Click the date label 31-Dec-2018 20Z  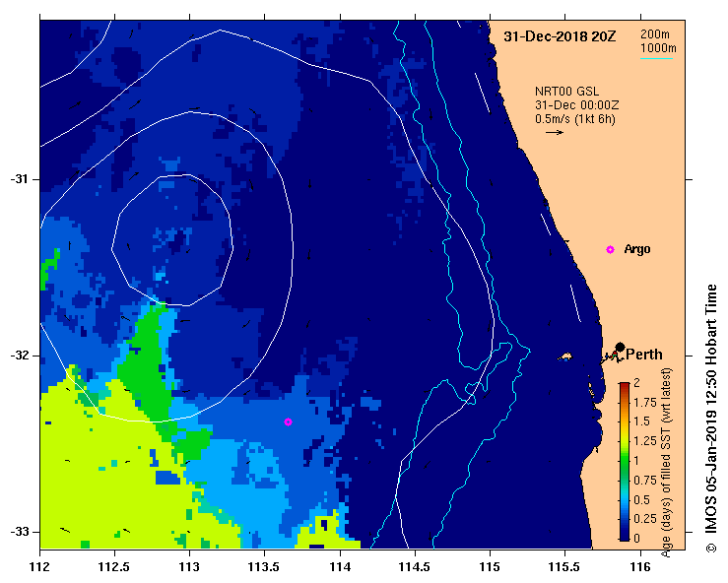click(560, 36)
